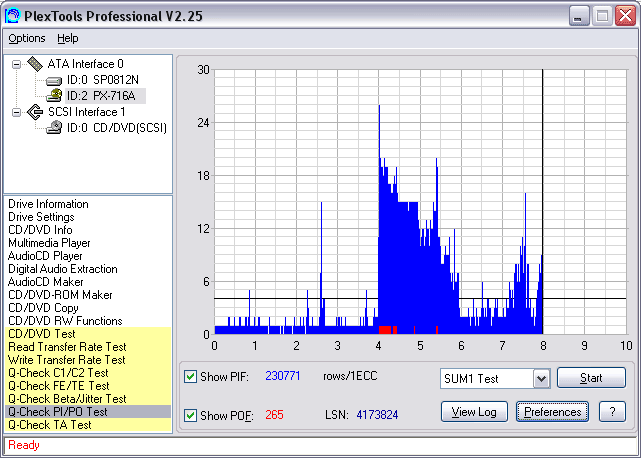Click the optical drive icon for PX-716A
The width and height of the screenshot is (641, 458).
click(x=54, y=96)
